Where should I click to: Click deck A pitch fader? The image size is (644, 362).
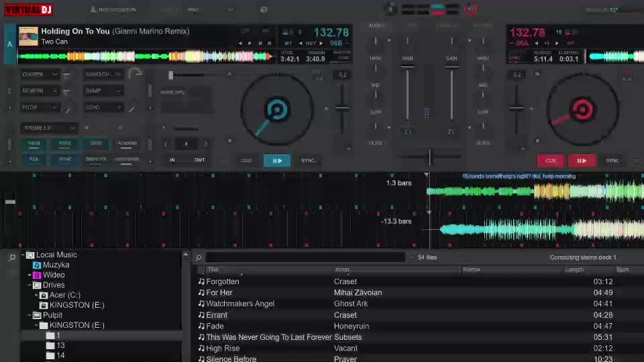pos(341,109)
